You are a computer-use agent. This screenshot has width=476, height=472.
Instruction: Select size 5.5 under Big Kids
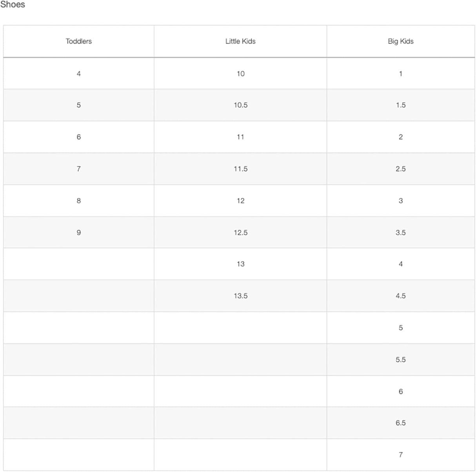[400, 359]
